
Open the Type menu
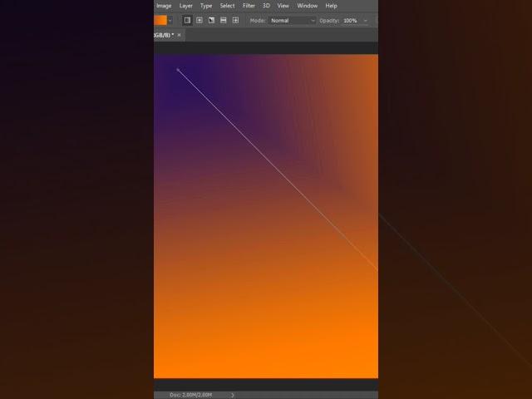(206, 6)
